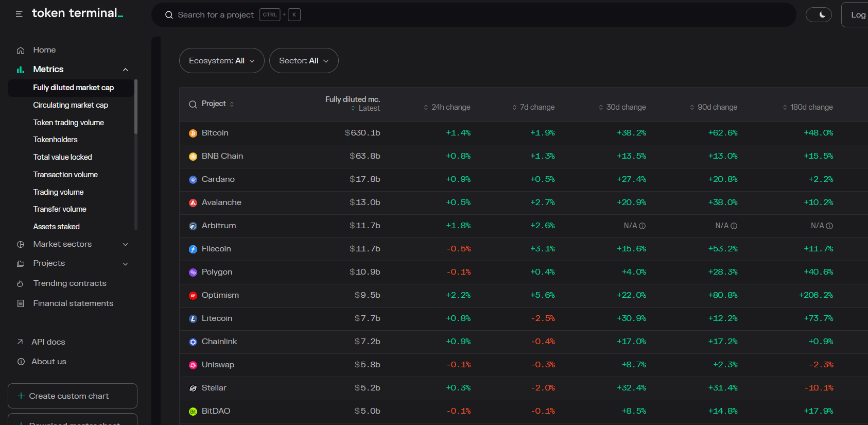The image size is (868, 425).
Task: Open Trading volume metric
Action: pos(58,192)
